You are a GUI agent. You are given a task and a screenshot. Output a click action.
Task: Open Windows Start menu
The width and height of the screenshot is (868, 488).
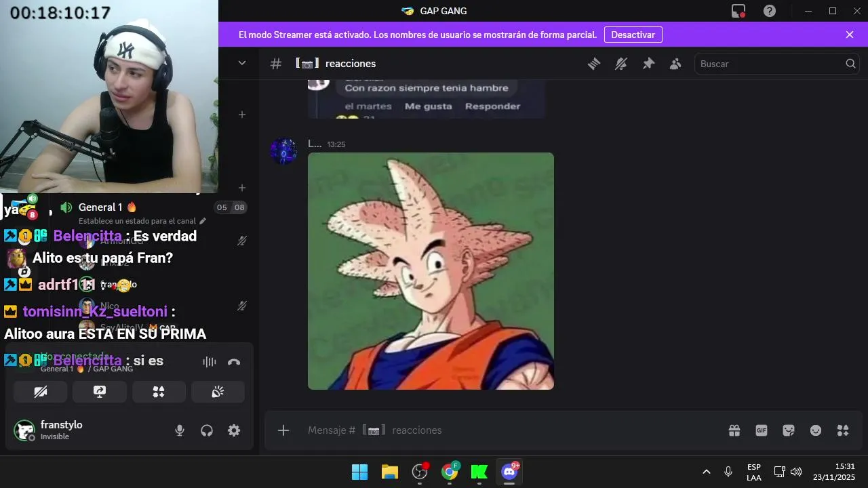pos(359,472)
